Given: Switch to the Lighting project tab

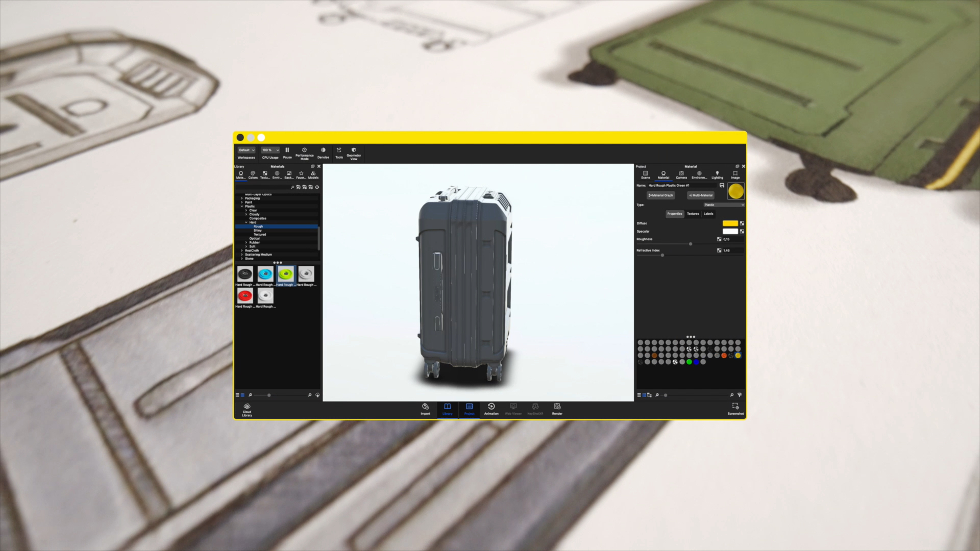Looking at the screenshot, I should point(717,174).
